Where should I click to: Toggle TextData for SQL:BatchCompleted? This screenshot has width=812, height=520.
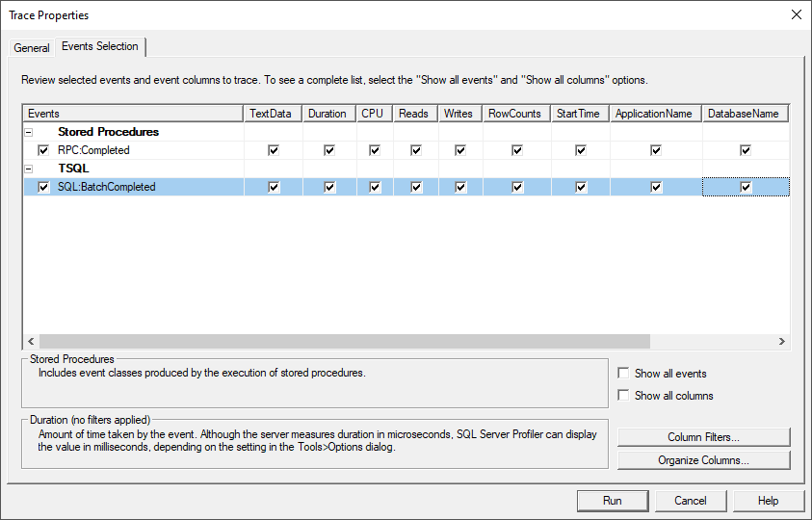point(274,187)
